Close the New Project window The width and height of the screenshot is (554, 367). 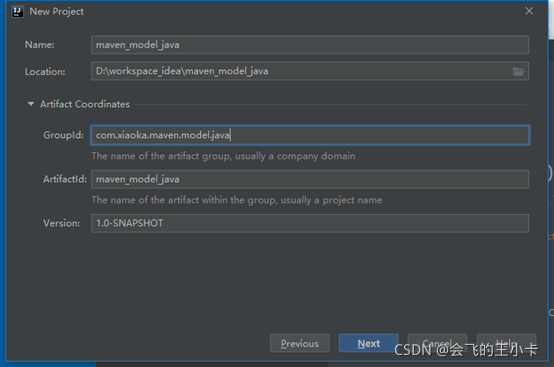tap(529, 11)
